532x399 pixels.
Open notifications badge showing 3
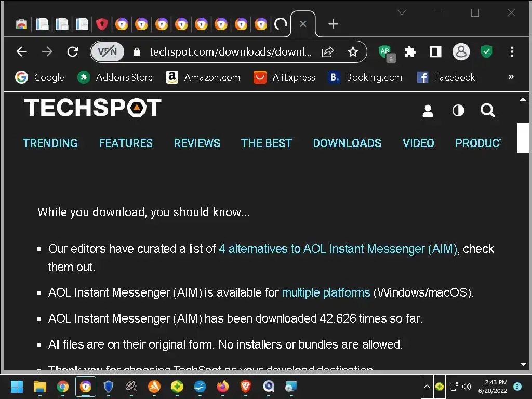(x=517, y=387)
